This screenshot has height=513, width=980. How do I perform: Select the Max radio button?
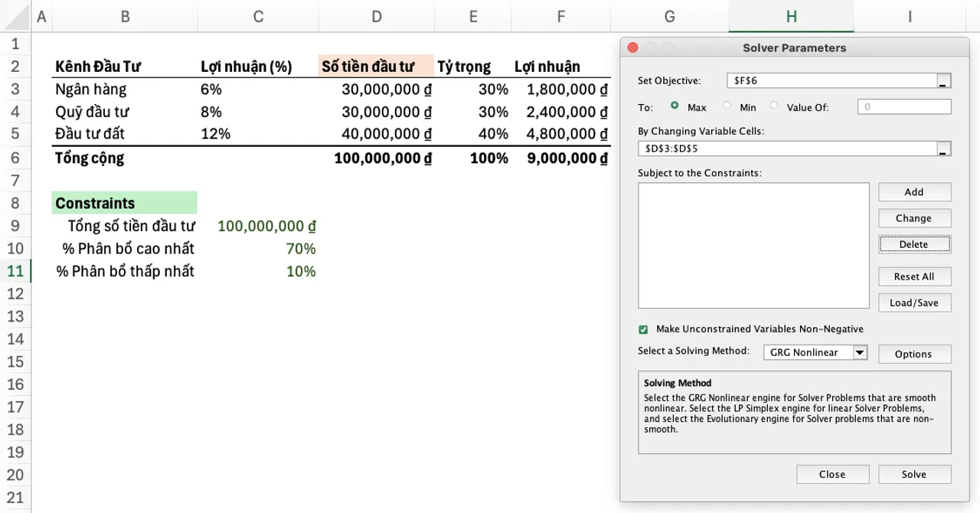675,107
